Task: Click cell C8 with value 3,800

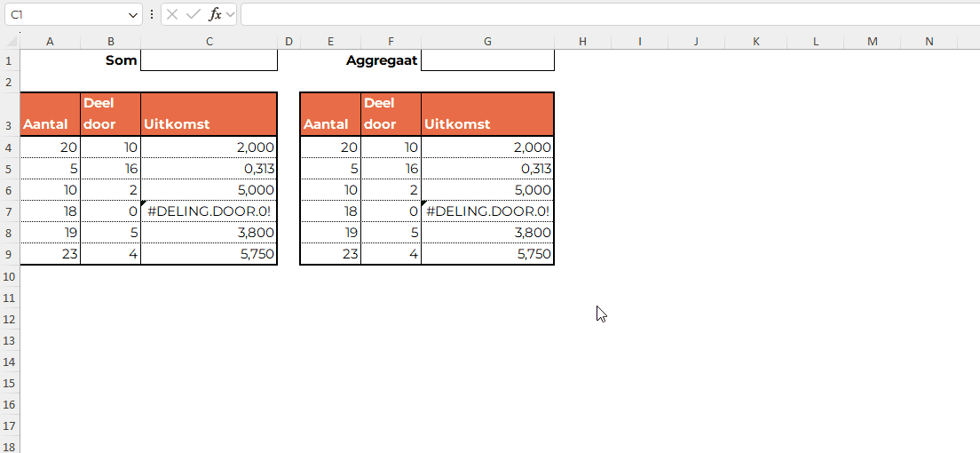Action: [209, 233]
